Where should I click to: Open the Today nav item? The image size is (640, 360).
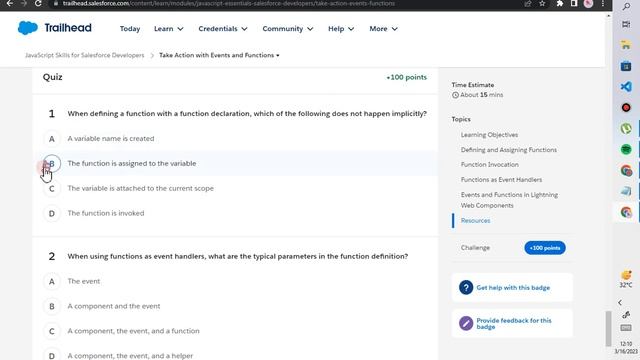pyautogui.click(x=130, y=29)
